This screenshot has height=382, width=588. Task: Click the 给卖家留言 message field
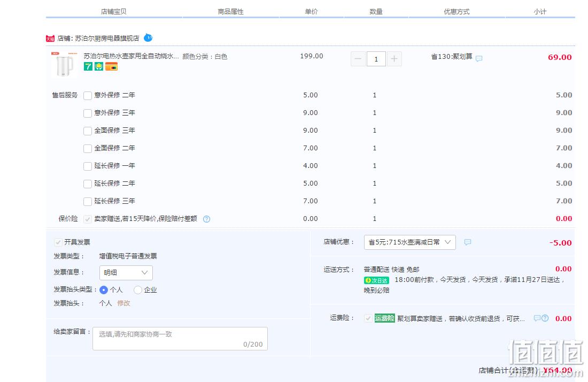coord(180,339)
